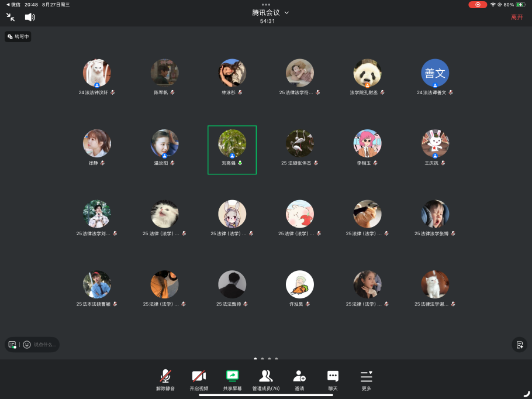The width and height of the screenshot is (532, 399).
Task: Start screen sharing via 共享屏幕
Action: click(232, 379)
